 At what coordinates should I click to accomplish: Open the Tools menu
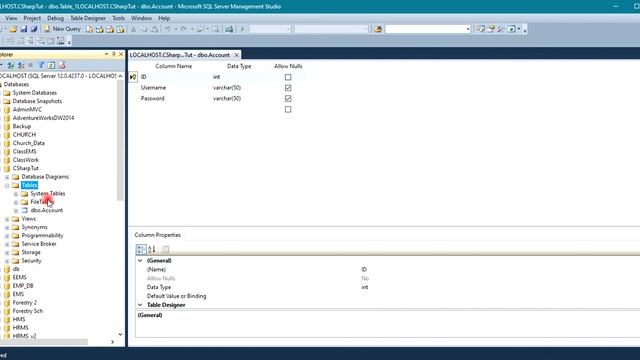tap(118, 18)
